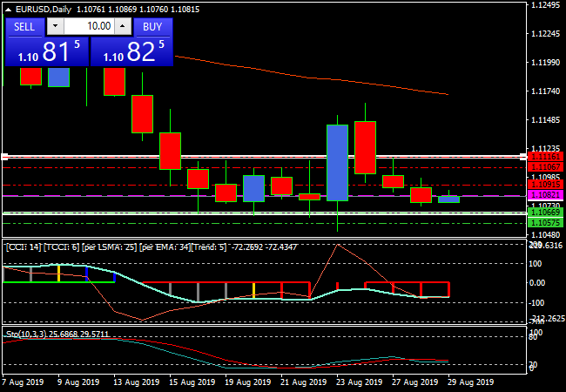Click the 19 Aug 2019 date label
566x392 pixels.
coord(247,382)
